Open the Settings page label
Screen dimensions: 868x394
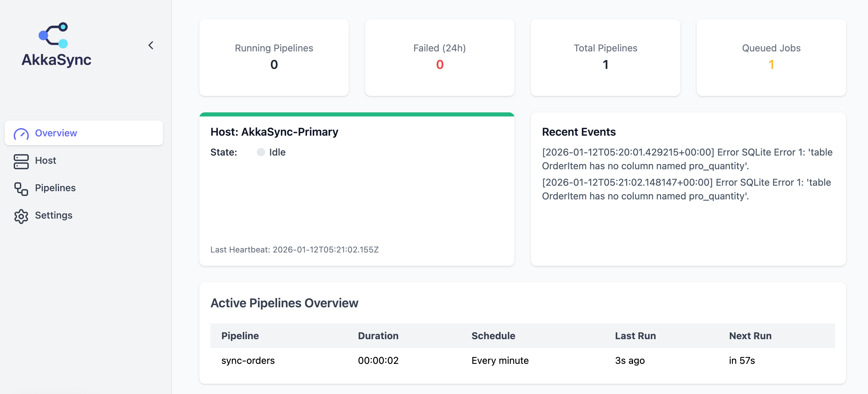[x=54, y=215]
